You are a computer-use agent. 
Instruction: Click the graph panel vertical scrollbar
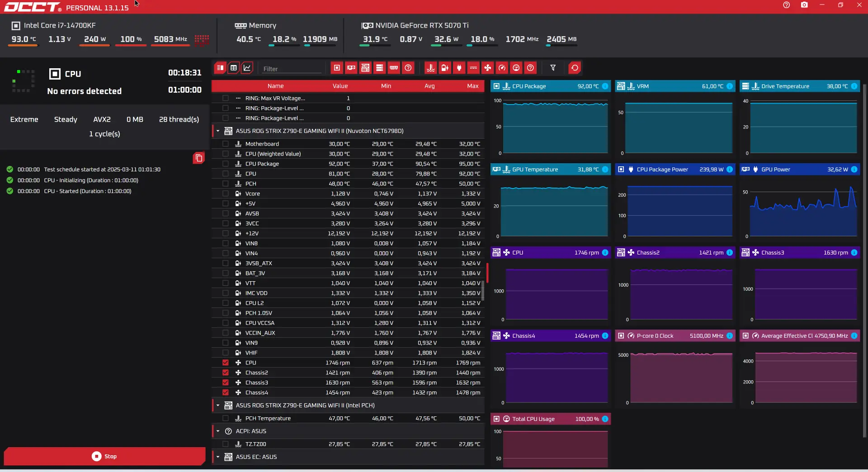coord(864,261)
